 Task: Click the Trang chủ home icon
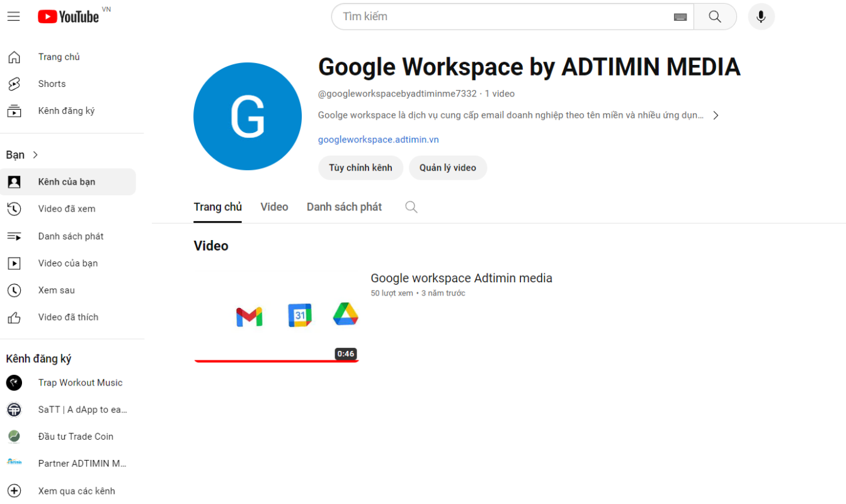coord(14,57)
